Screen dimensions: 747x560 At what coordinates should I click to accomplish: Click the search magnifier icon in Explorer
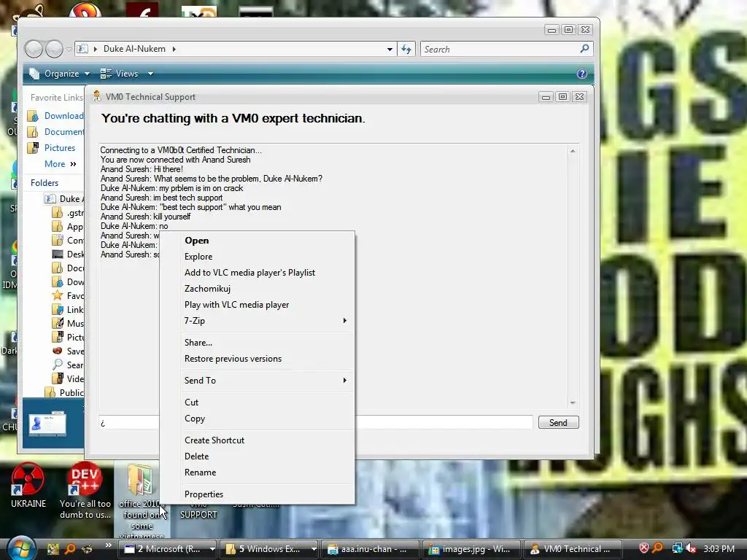[584, 49]
